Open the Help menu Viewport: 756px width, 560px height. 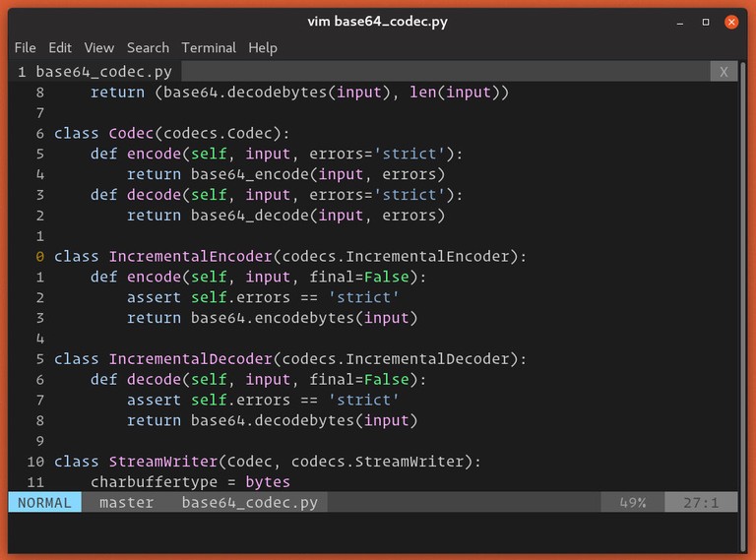coord(263,47)
